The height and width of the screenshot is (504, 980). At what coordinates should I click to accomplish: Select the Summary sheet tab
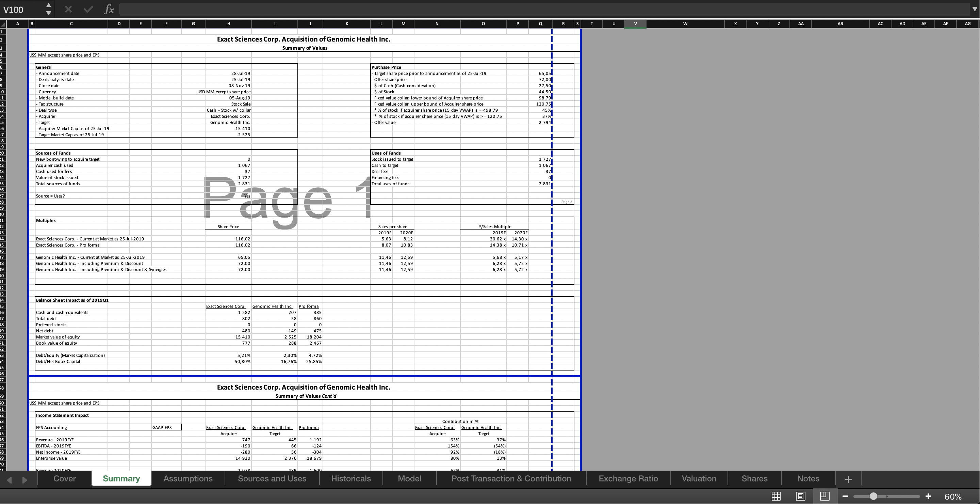click(121, 478)
